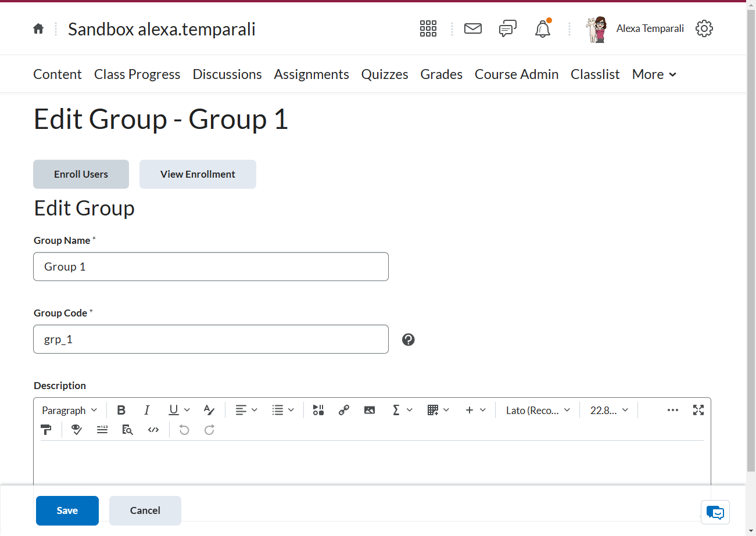Insert a quicklink with the link icon
Image resolution: width=756 pixels, height=536 pixels.
tap(343, 410)
